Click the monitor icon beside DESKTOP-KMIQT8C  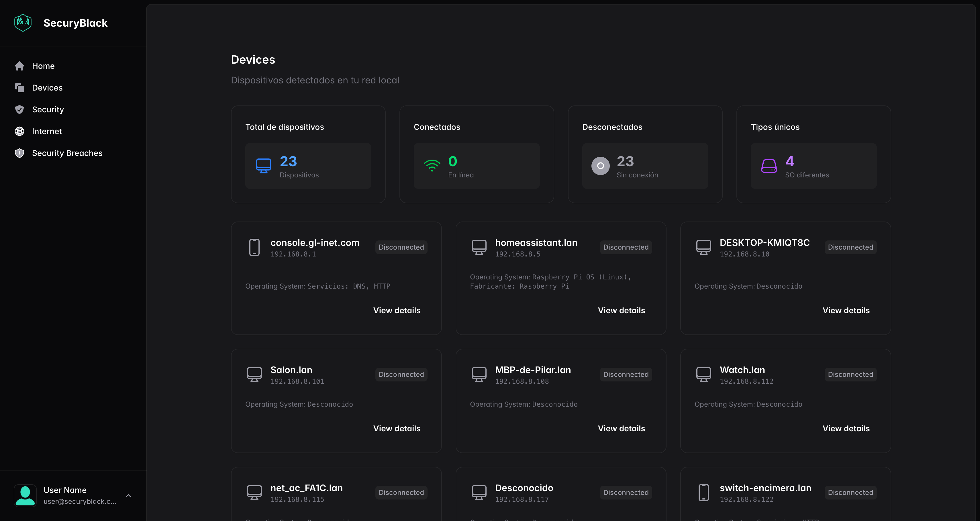pos(704,247)
